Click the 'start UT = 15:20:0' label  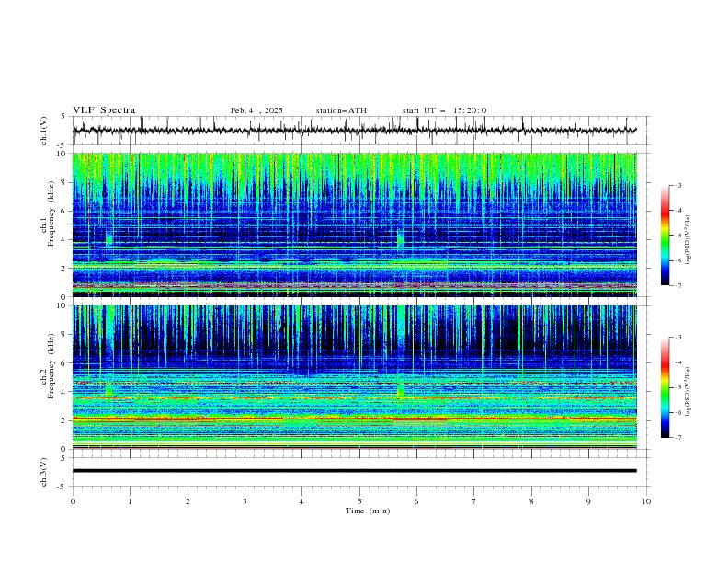tap(444, 110)
